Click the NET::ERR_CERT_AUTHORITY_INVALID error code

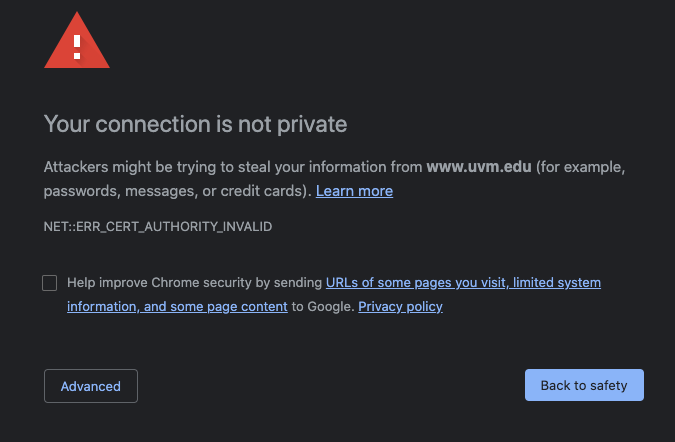158,227
